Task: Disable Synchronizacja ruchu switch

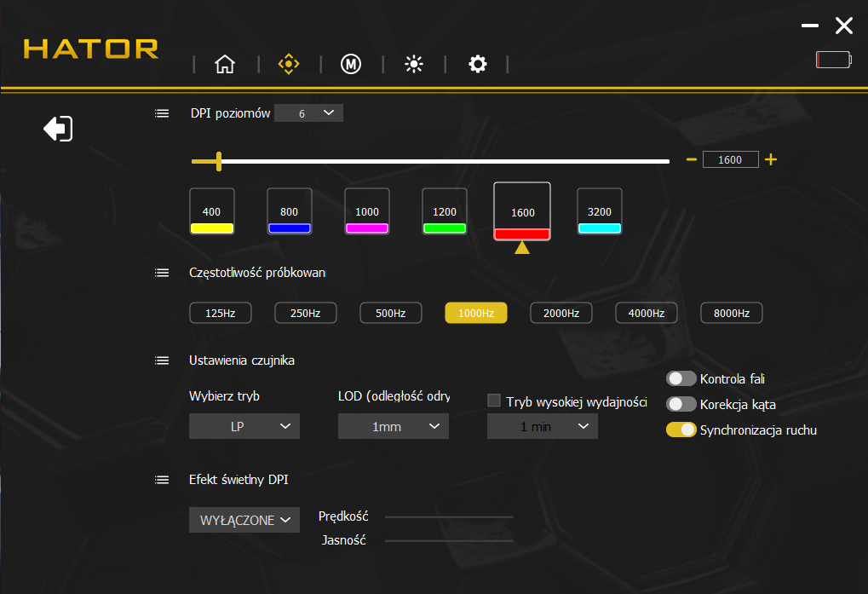Action: coord(681,430)
